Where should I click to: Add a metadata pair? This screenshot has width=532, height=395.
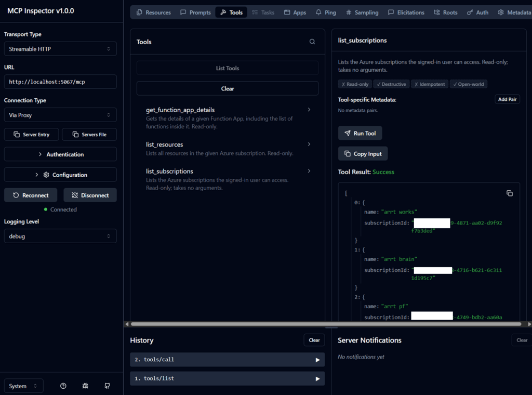point(507,99)
